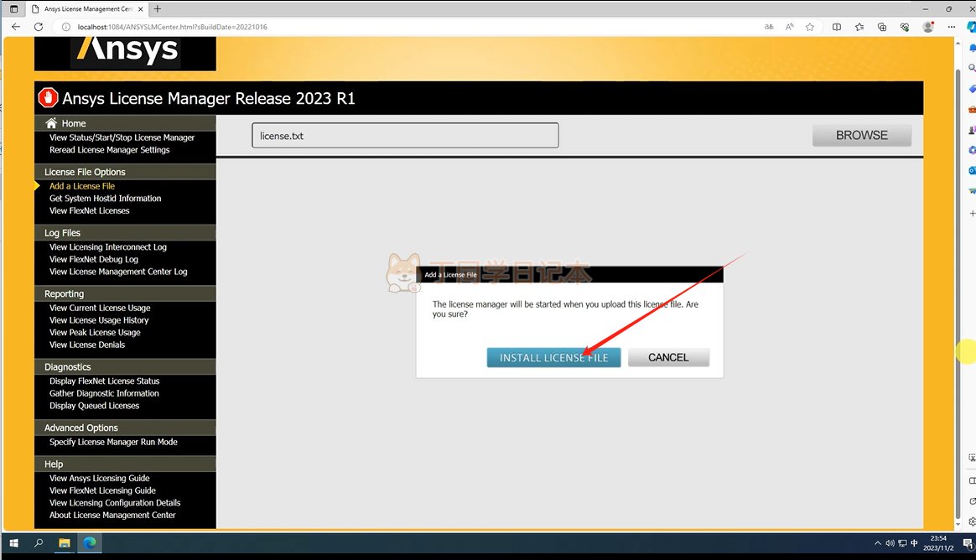976x560 pixels.
Task: Open View License Denials
Action: (x=87, y=345)
